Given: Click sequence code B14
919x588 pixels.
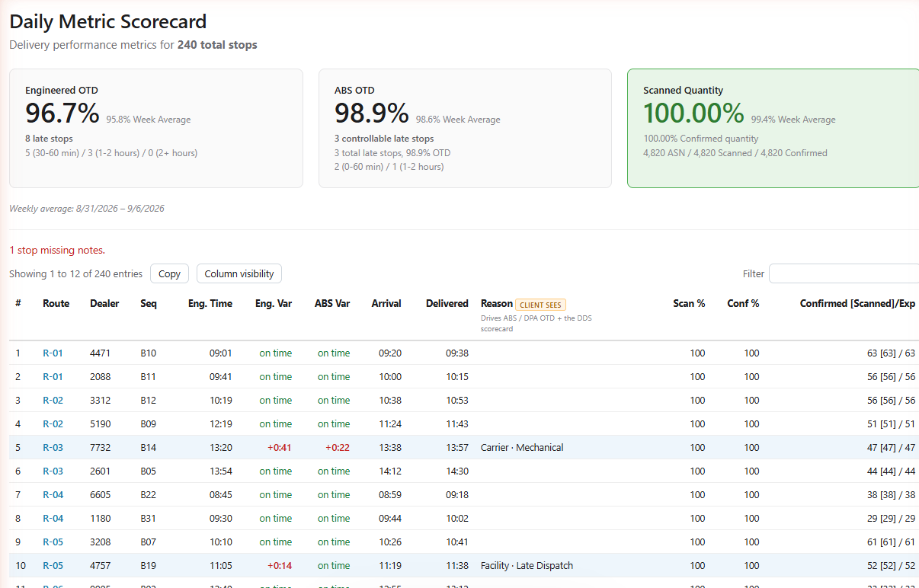Looking at the screenshot, I should click(x=148, y=447).
